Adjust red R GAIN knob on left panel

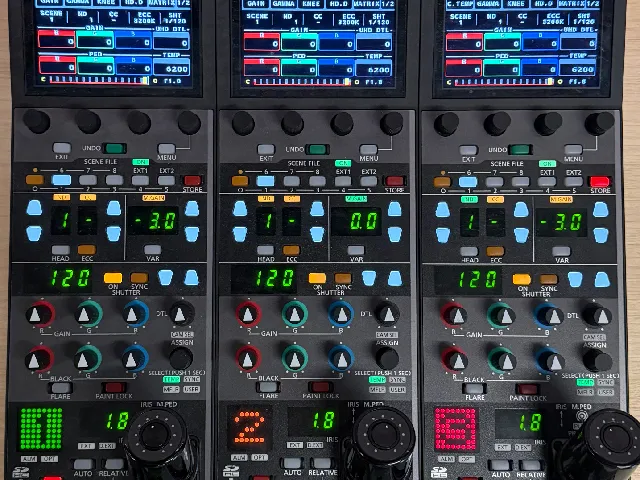(40, 315)
